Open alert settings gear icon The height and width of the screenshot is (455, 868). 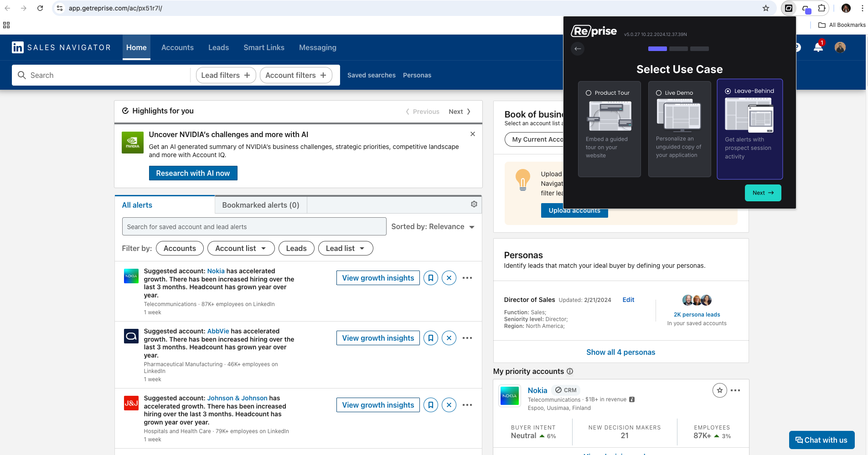(x=474, y=204)
